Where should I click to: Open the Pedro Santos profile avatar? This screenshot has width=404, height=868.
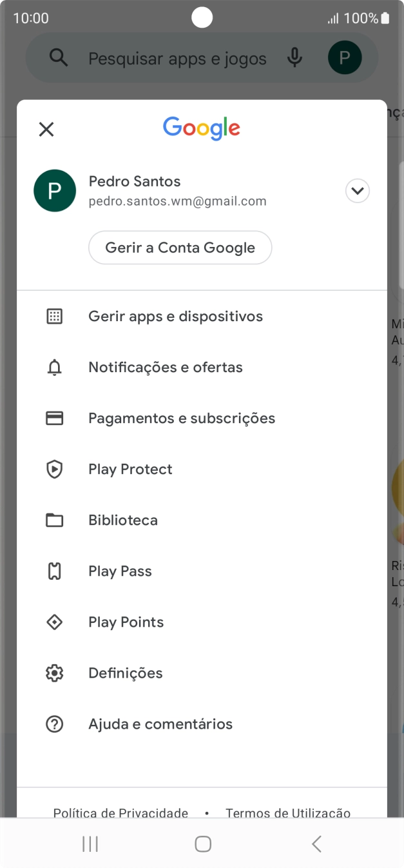click(55, 190)
